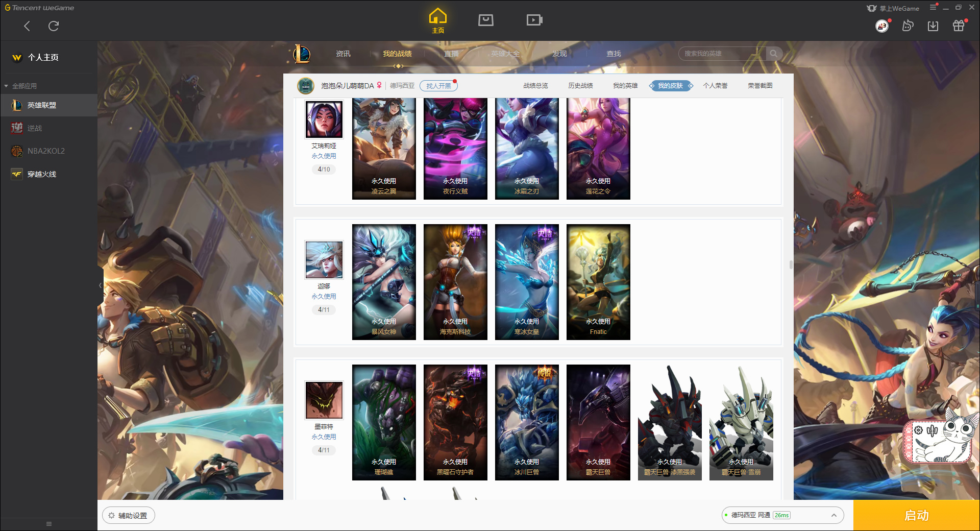This screenshot has height=531, width=980.
Task: Open the 霸天巨兽·雪崩 skin card
Action: coord(741,422)
